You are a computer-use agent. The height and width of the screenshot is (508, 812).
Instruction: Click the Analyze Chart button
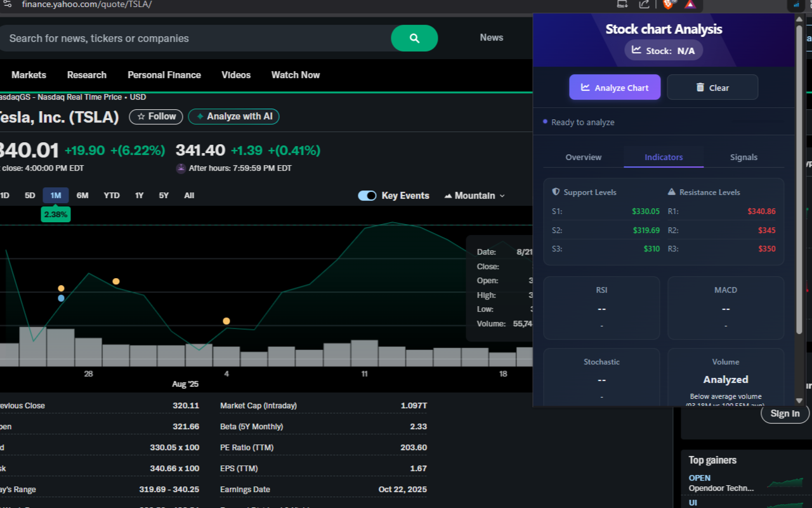click(615, 87)
